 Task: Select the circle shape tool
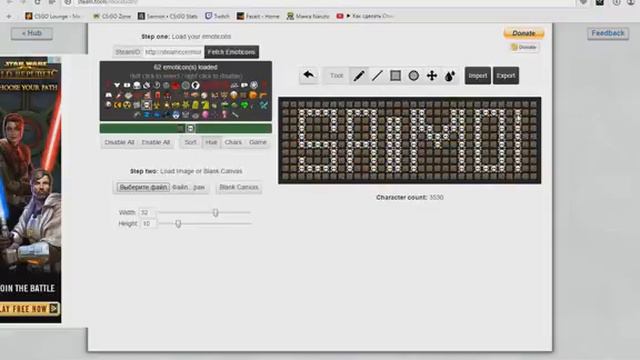pos(413,76)
